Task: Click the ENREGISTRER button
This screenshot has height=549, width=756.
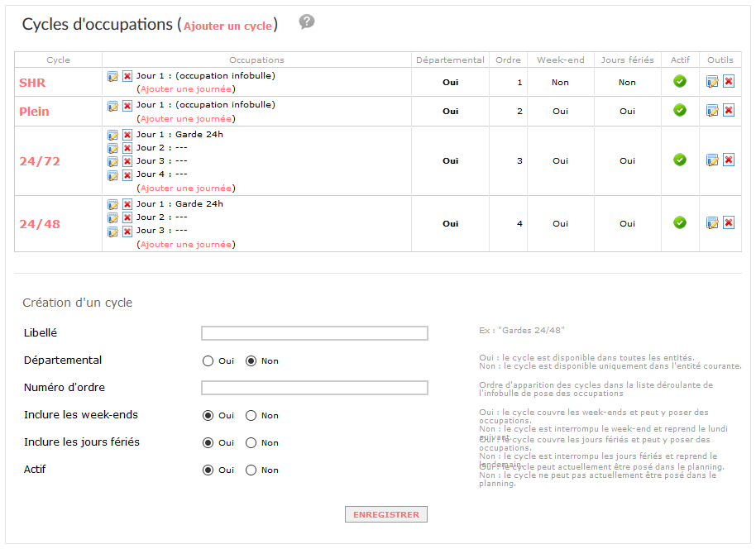Action: [386, 514]
